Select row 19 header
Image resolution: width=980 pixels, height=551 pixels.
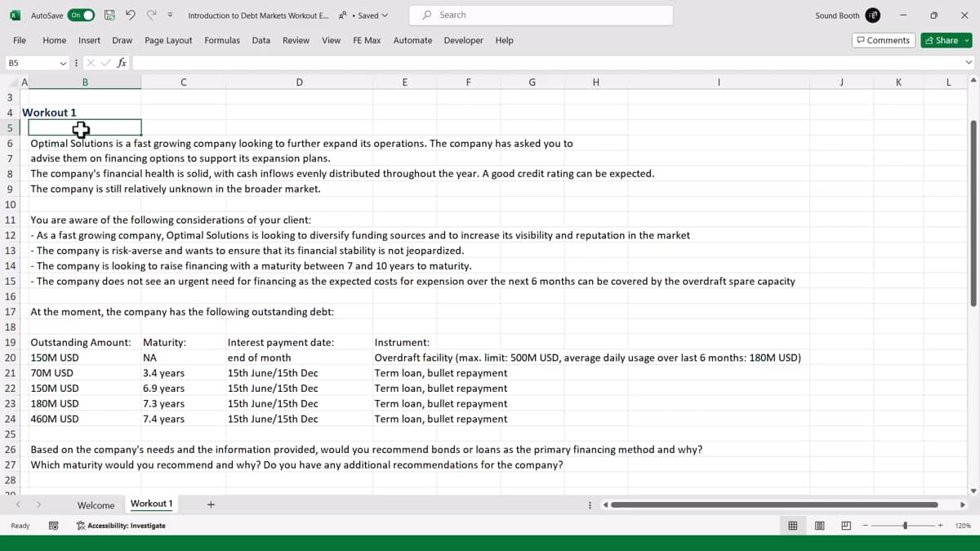pos(11,342)
